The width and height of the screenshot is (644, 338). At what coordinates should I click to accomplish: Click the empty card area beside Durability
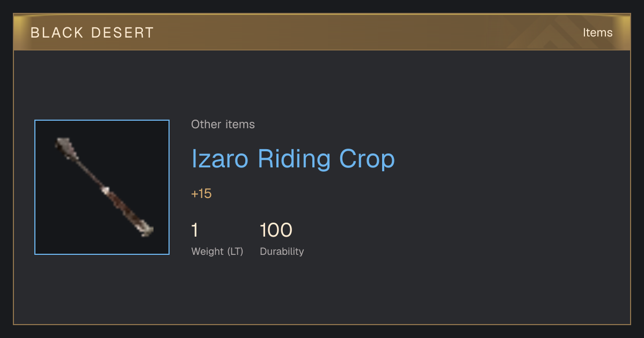click(x=456, y=241)
